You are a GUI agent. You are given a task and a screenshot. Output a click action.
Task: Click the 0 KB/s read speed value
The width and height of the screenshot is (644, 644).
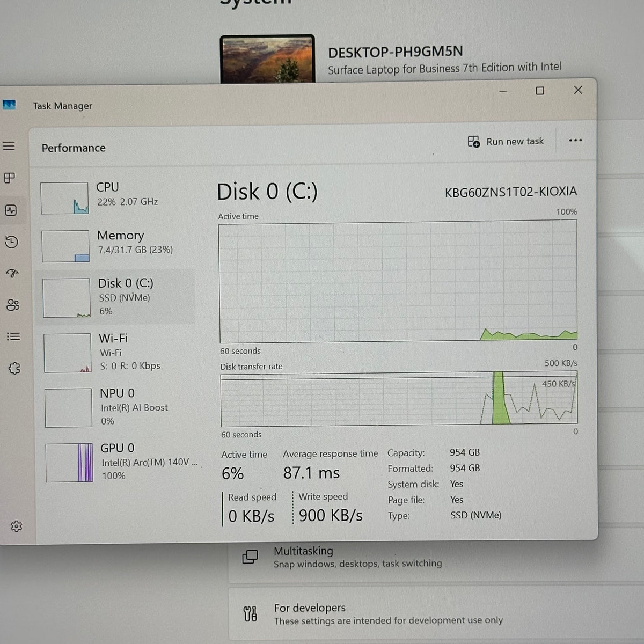[x=251, y=516]
